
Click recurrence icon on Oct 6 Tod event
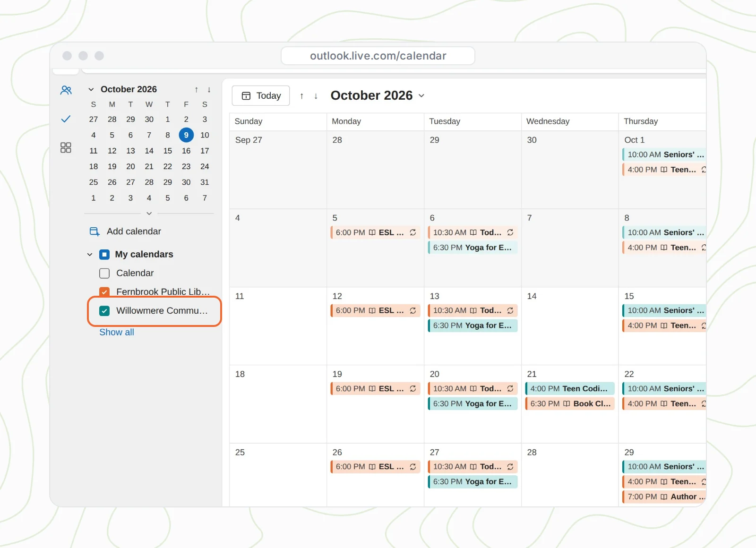(510, 232)
